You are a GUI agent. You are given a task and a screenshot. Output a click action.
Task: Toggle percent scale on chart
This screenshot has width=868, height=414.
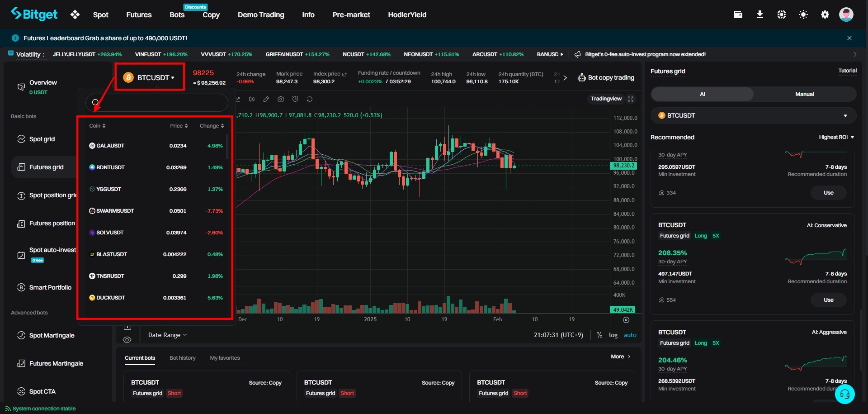[x=599, y=335]
